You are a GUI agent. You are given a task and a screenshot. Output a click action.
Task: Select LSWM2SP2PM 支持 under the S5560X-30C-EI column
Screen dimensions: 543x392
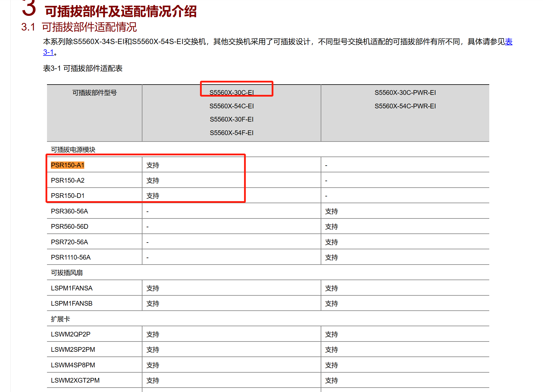point(153,350)
